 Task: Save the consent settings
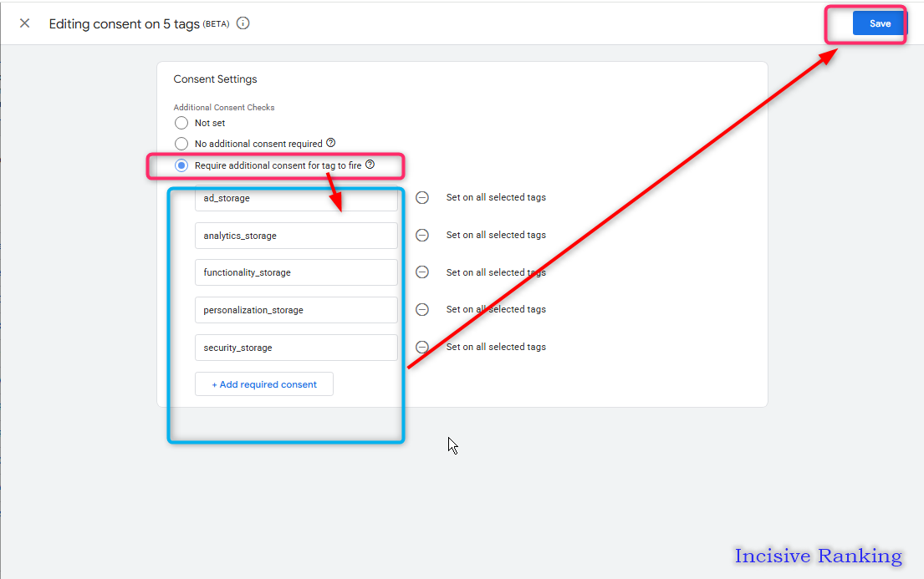click(x=880, y=23)
